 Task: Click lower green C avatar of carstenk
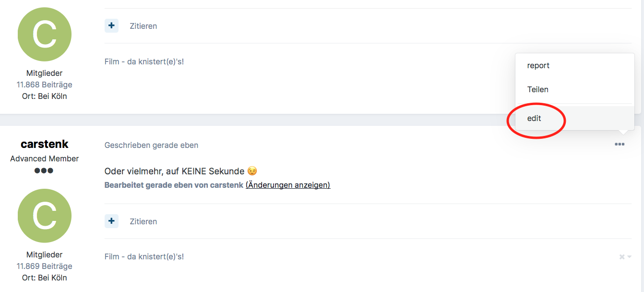pos(45,216)
